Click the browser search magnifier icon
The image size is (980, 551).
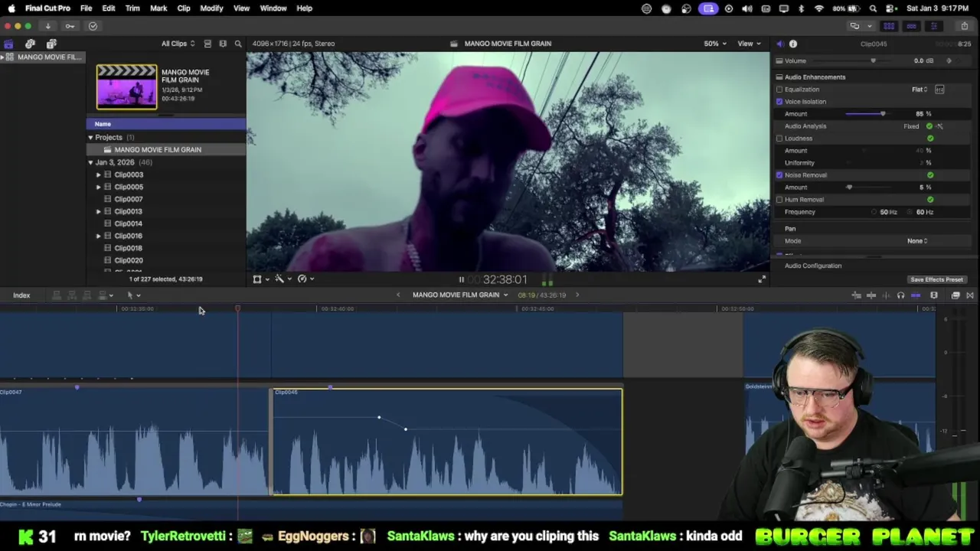point(238,44)
